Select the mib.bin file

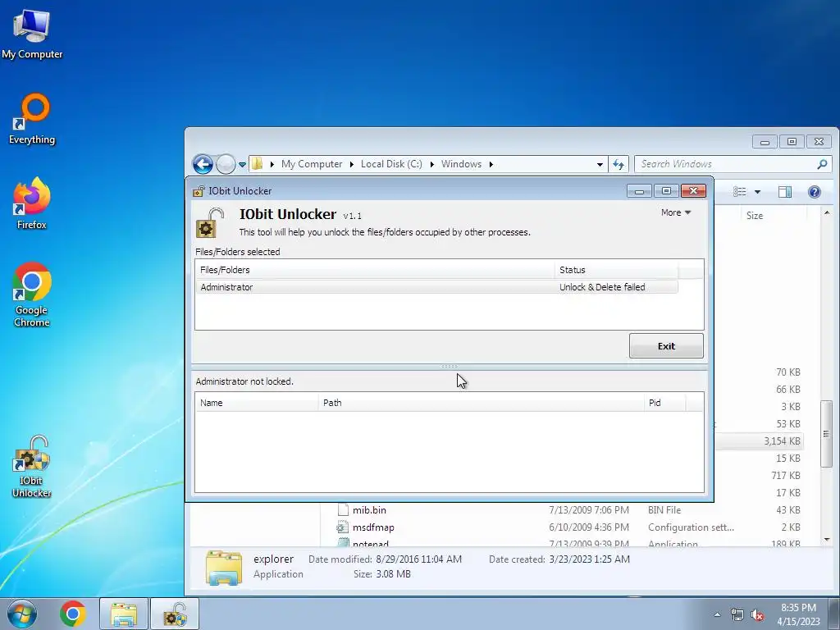click(x=369, y=510)
